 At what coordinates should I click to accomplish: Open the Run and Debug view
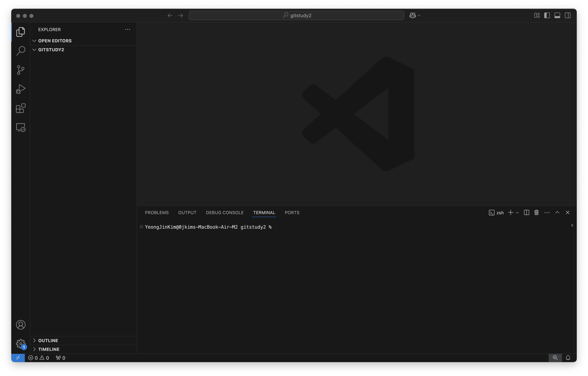coord(21,89)
